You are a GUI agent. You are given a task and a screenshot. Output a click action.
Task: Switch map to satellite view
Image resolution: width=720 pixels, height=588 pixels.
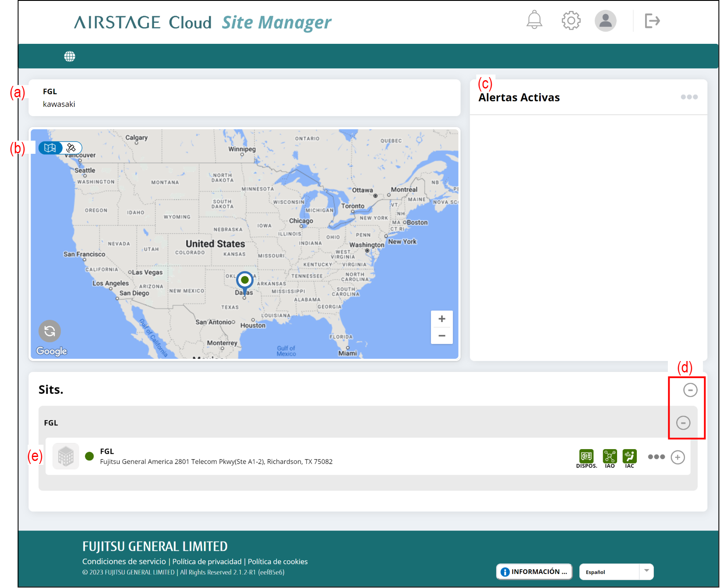pyautogui.click(x=71, y=148)
